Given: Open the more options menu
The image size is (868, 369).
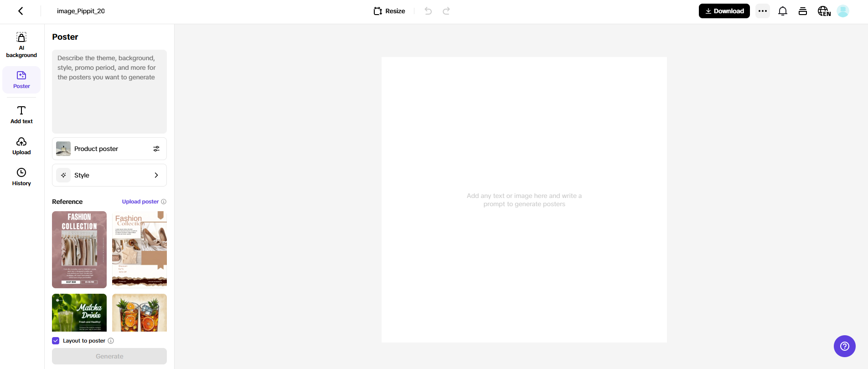Looking at the screenshot, I should pos(763,11).
